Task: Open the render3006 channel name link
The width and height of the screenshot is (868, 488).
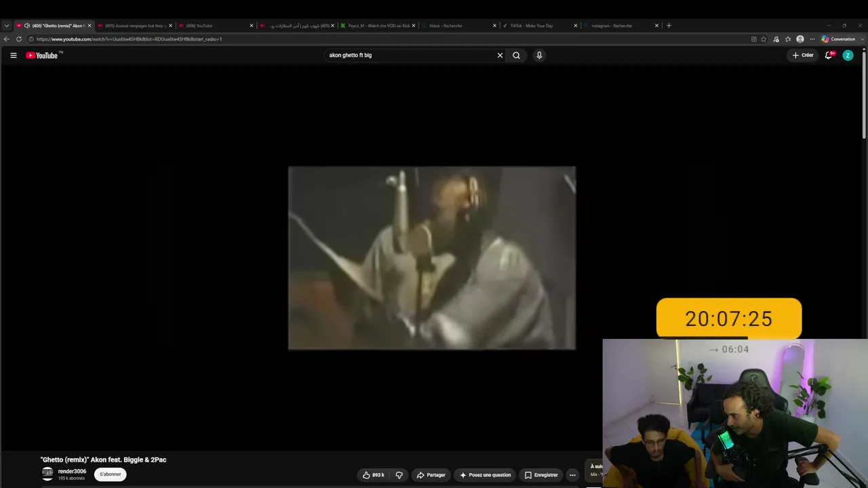Action: point(72,471)
